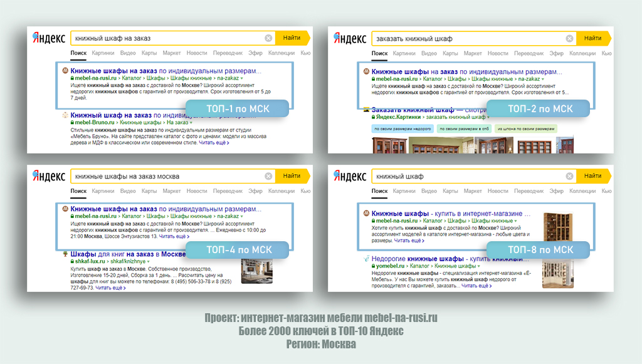Click the mebel-na-rusi.ru favicon in the ТОП-4 panel
This screenshot has width=642, height=364.
click(x=65, y=209)
